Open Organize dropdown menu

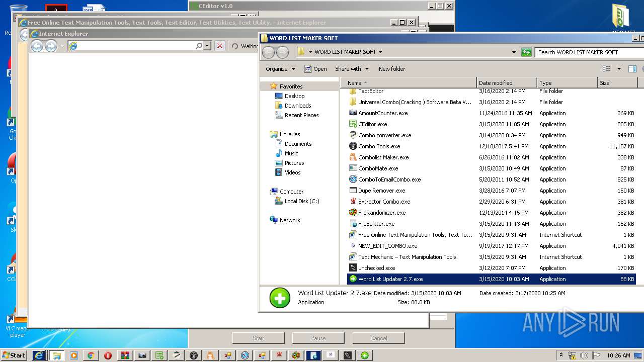tap(280, 69)
